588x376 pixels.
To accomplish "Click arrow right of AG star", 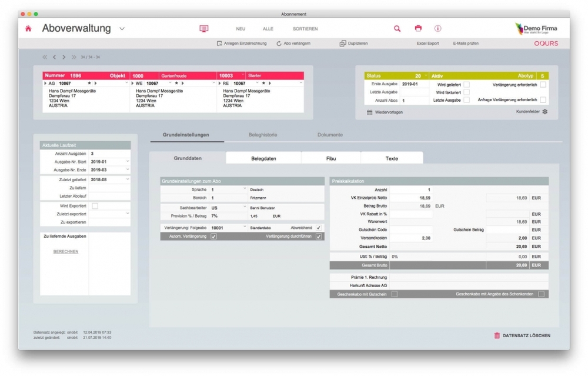I will coord(95,84).
